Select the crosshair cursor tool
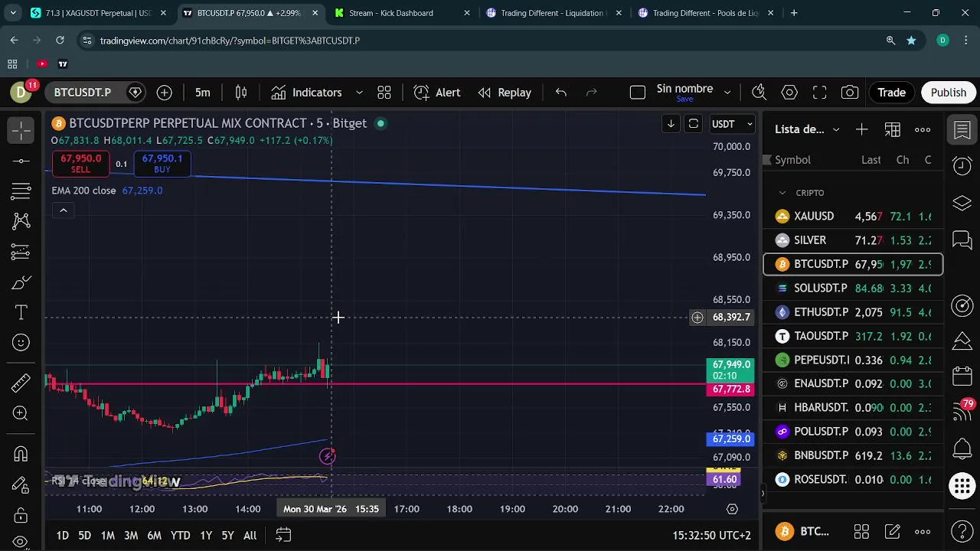The height and width of the screenshot is (551, 980). coord(21,130)
